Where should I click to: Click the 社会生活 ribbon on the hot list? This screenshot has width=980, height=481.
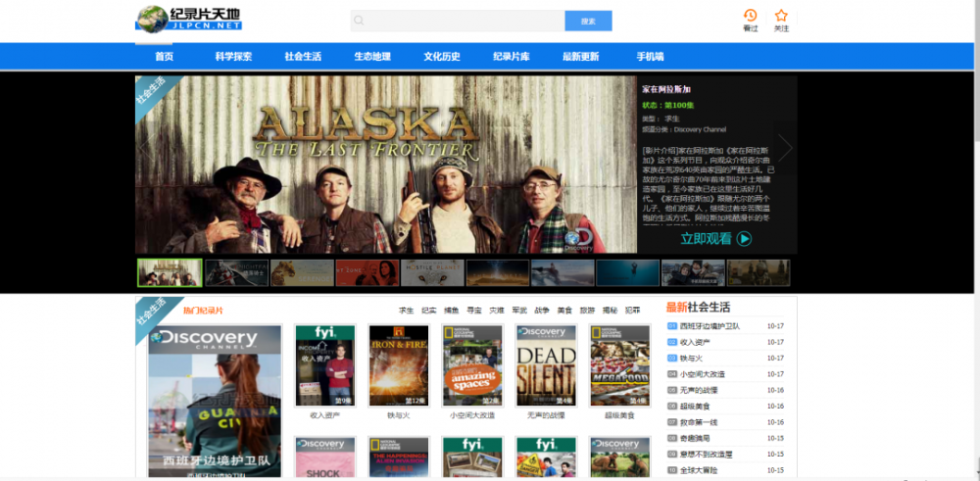pyautogui.click(x=153, y=313)
